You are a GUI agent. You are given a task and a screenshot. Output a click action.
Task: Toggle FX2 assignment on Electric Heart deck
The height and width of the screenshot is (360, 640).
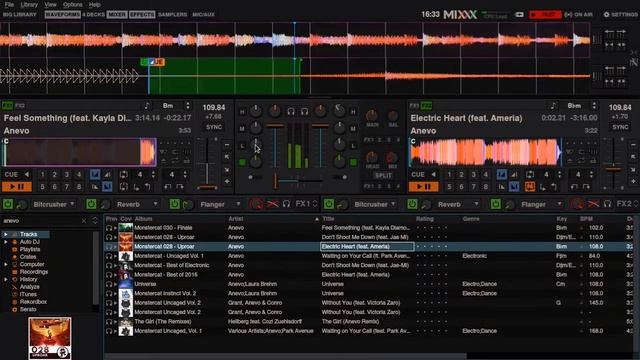pyautogui.click(x=426, y=106)
